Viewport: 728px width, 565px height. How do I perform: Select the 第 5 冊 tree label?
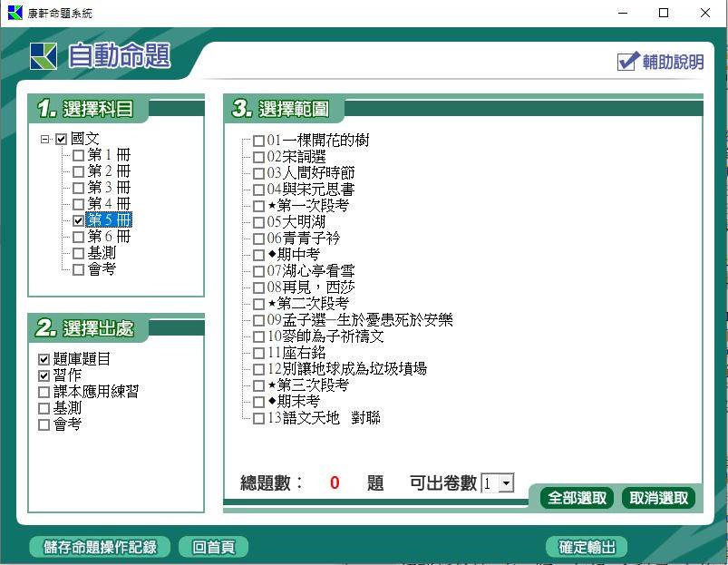coord(109,220)
